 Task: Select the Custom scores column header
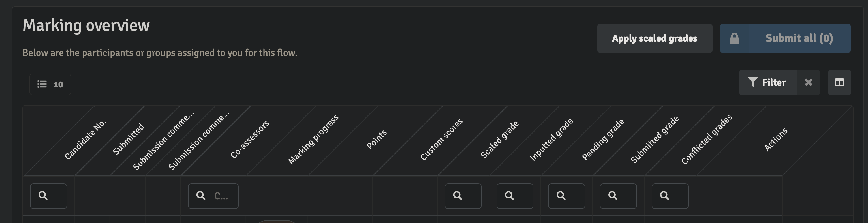pyautogui.click(x=441, y=140)
